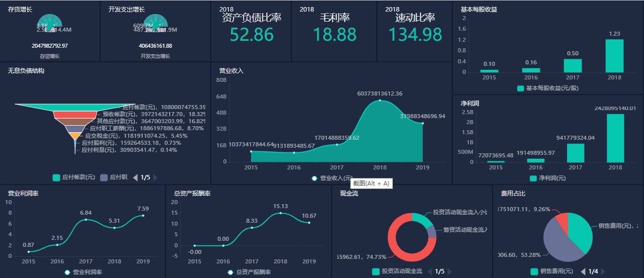Select the 2018 bar in 净利润 chart

pos(615,138)
